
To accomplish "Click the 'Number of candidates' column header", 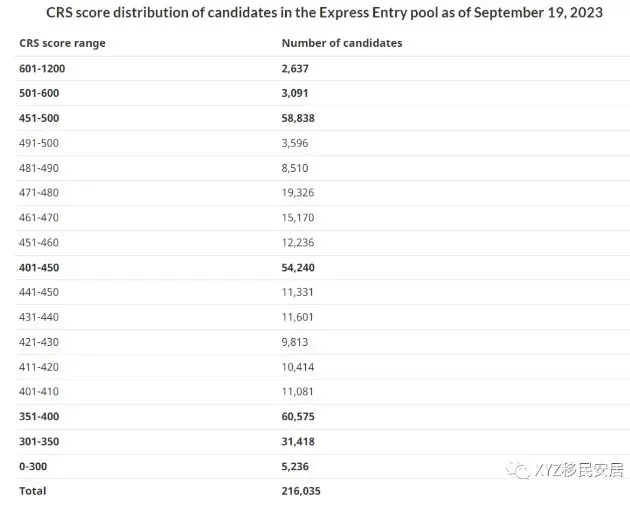I will [x=342, y=43].
